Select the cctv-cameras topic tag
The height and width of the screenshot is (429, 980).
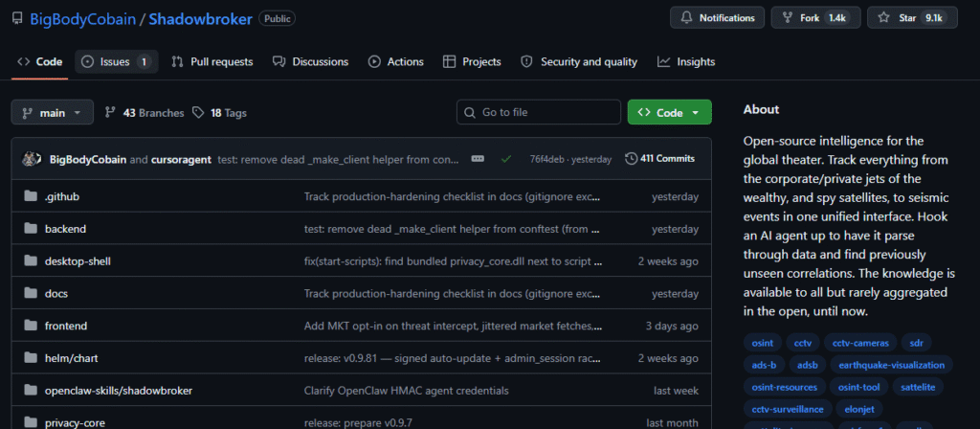(860, 343)
